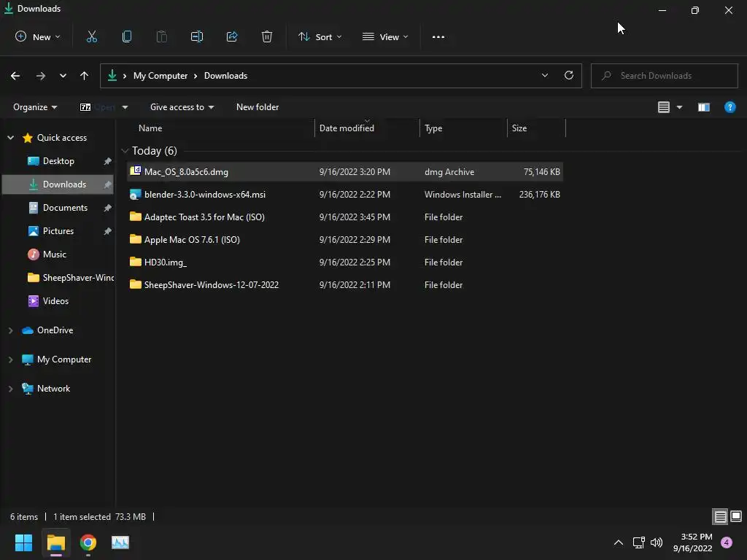Expand the address bar history dropdown

pos(544,75)
